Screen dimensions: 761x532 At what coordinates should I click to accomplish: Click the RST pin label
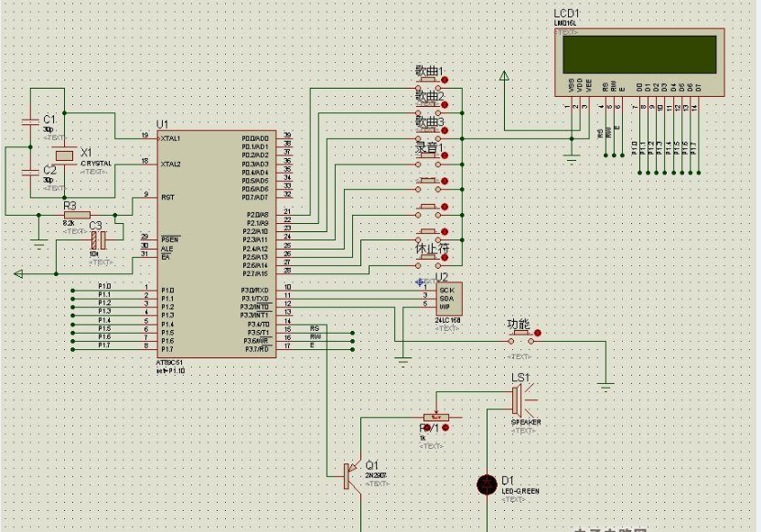(168, 197)
